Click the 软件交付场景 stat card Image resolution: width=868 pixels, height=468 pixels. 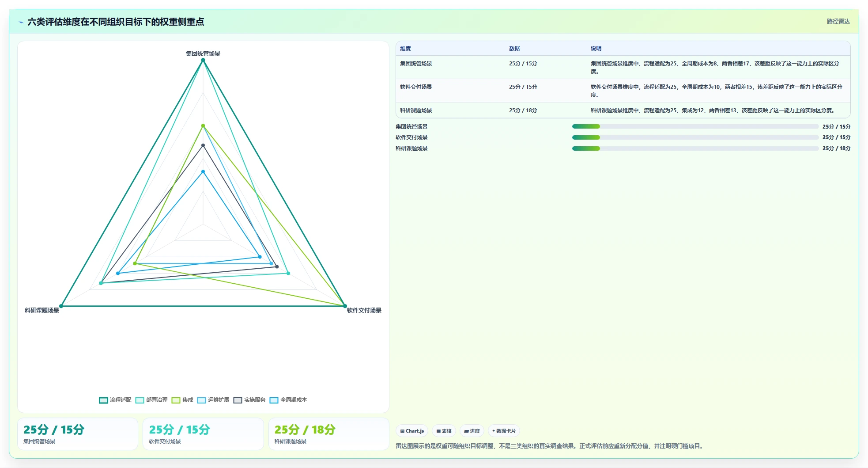203,434
